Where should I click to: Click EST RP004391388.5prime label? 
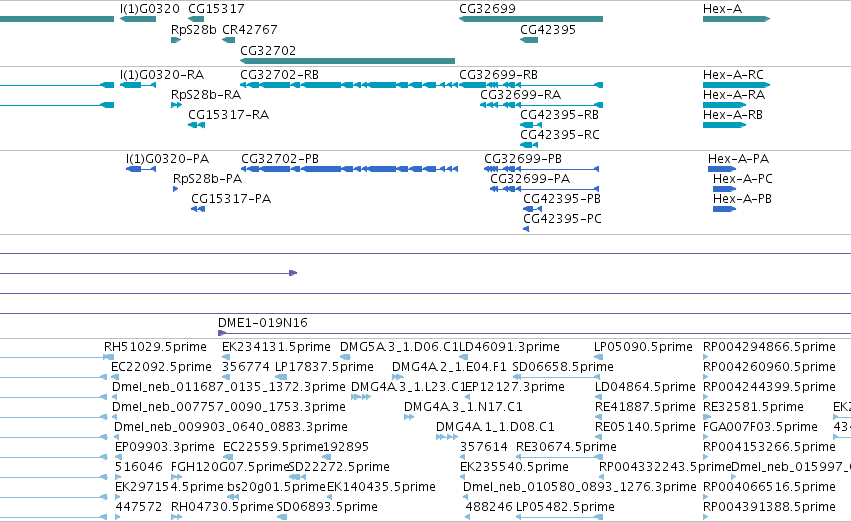[x=769, y=507]
